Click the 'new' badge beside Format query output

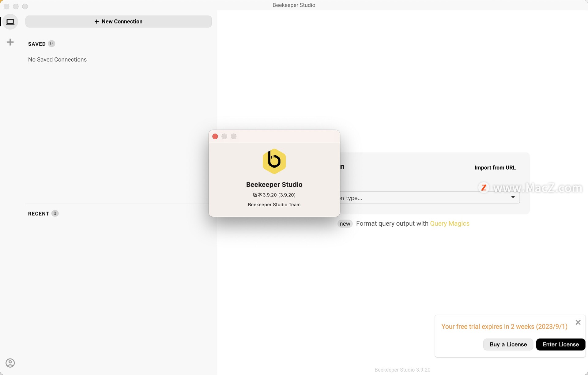[x=345, y=224]
